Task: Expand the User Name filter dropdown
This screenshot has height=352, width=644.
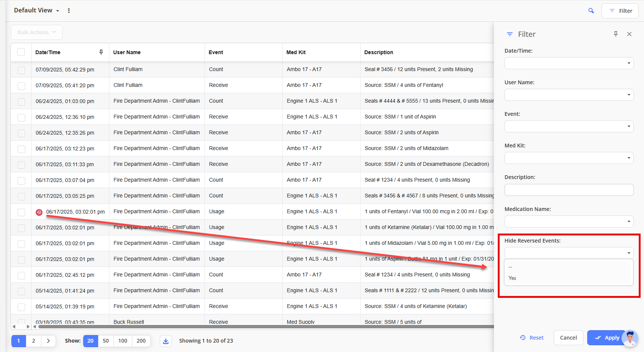Action: coord(569,95)
